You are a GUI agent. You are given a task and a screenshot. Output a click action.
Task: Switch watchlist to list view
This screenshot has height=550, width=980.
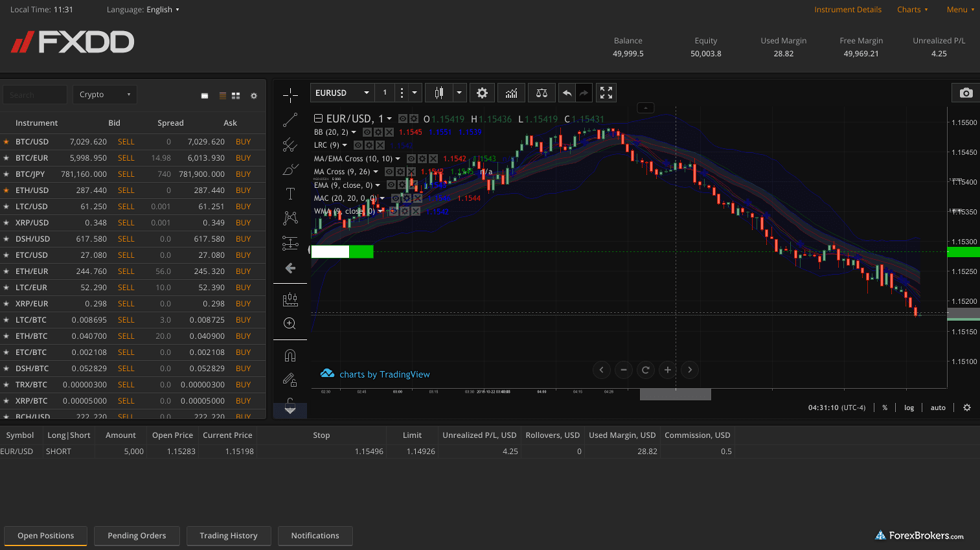click(223, 96)
